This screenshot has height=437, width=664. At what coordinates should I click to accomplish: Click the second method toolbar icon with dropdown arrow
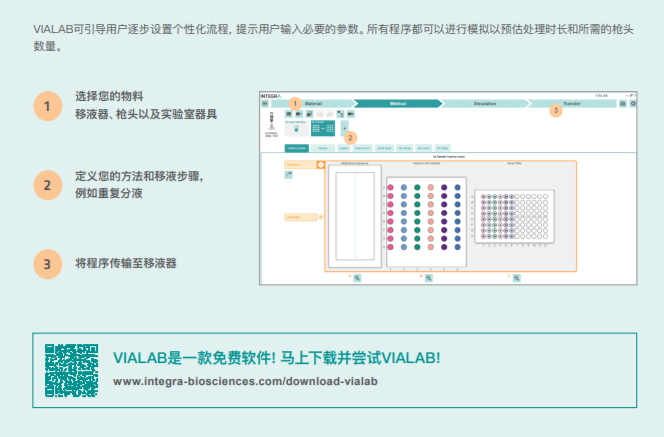click(x=299, y=114)
